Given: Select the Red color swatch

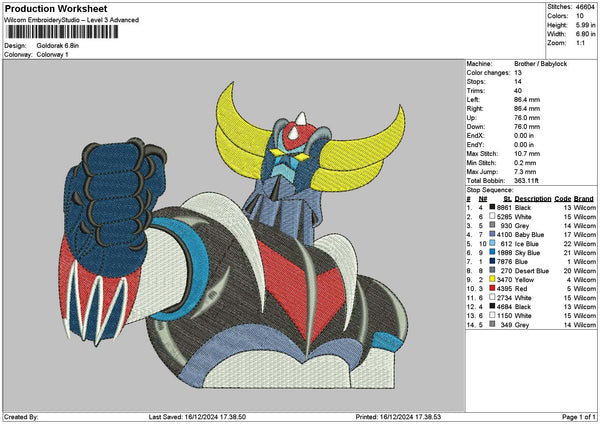Looking at the screenshot, I should (492, 288).
